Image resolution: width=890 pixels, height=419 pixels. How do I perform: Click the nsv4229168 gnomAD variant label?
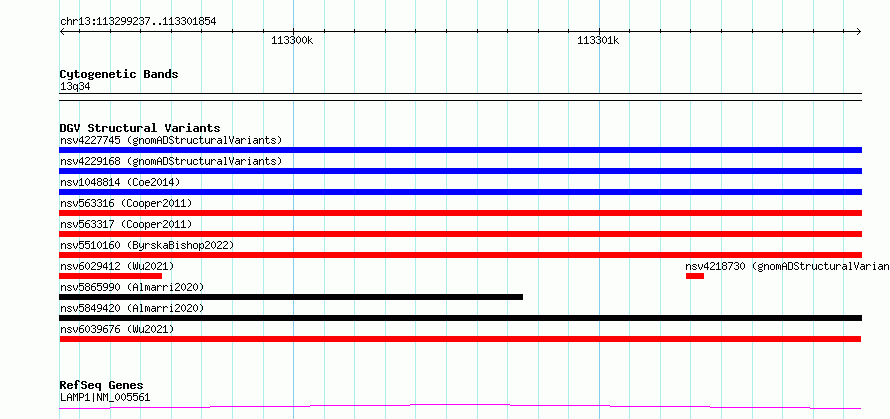[x=171, y=161]
